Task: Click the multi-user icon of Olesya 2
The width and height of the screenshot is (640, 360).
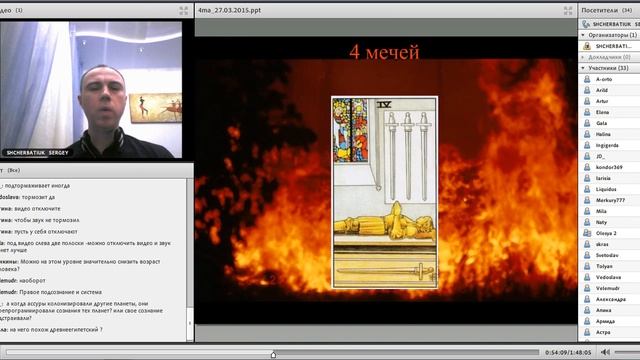Action: pos(587,233)
